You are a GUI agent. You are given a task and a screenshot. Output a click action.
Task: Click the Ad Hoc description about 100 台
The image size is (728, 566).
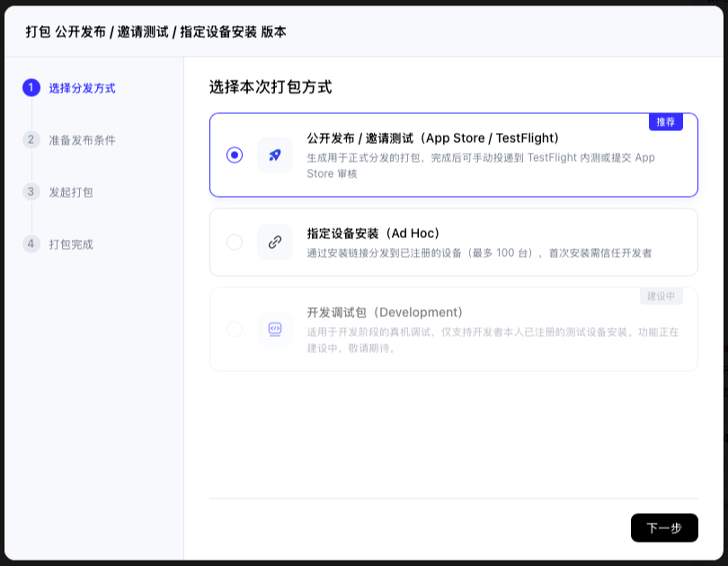tap(479, 252)
